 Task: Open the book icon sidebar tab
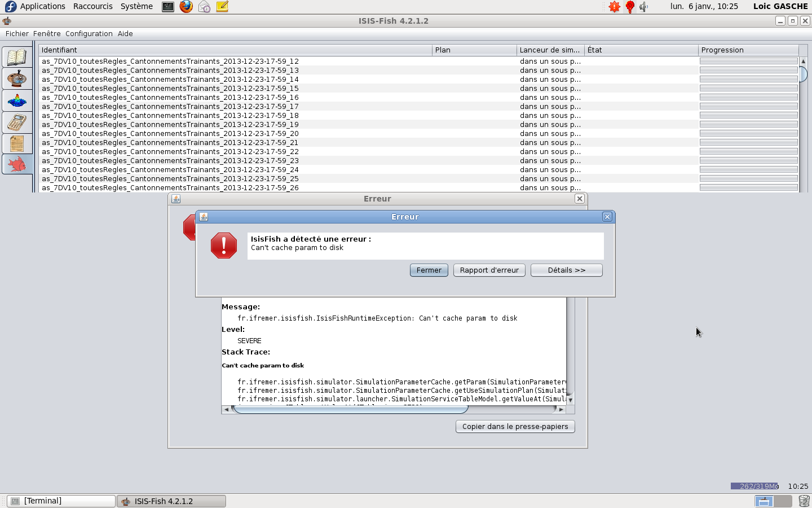(17, 58)
